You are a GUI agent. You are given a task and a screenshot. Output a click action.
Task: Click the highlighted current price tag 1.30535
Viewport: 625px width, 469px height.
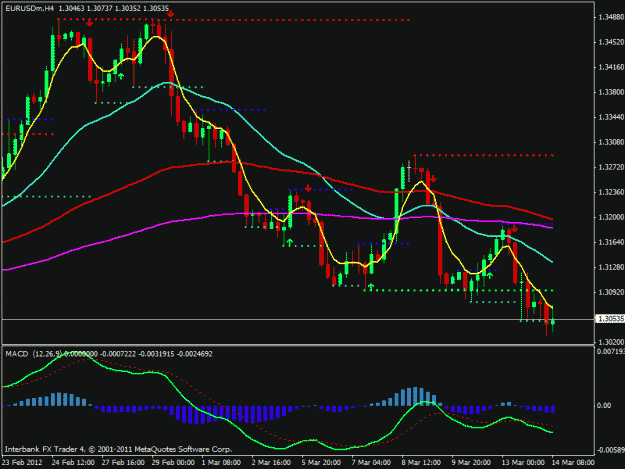click(x=610, y=319)
